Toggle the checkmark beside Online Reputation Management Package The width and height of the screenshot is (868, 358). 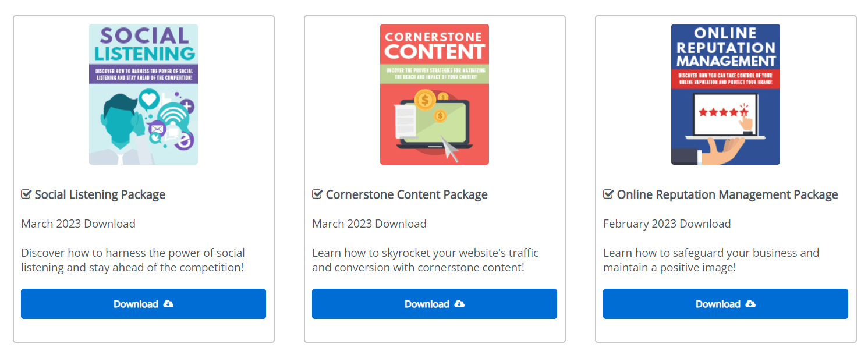pyautogui.click(x=608, y=194)
